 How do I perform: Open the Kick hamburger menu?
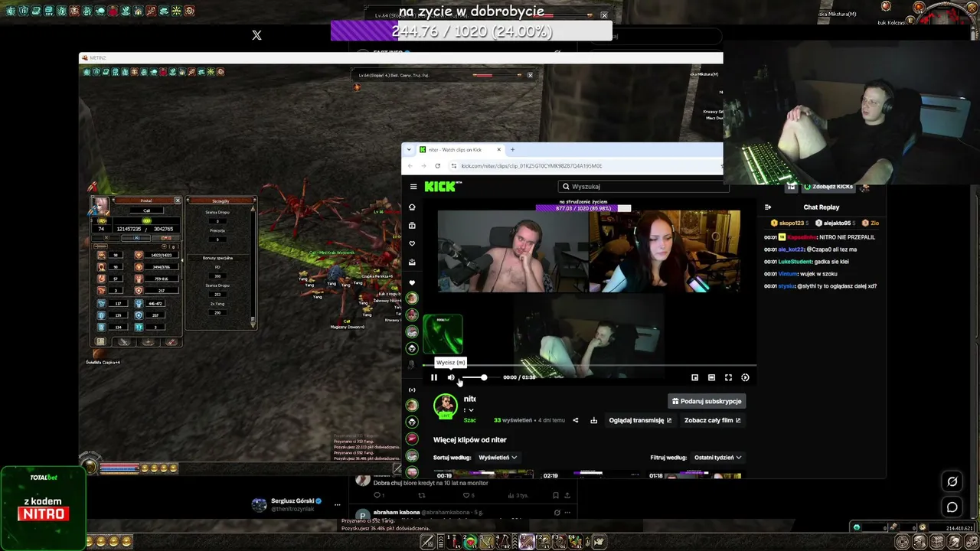(413, 186)
